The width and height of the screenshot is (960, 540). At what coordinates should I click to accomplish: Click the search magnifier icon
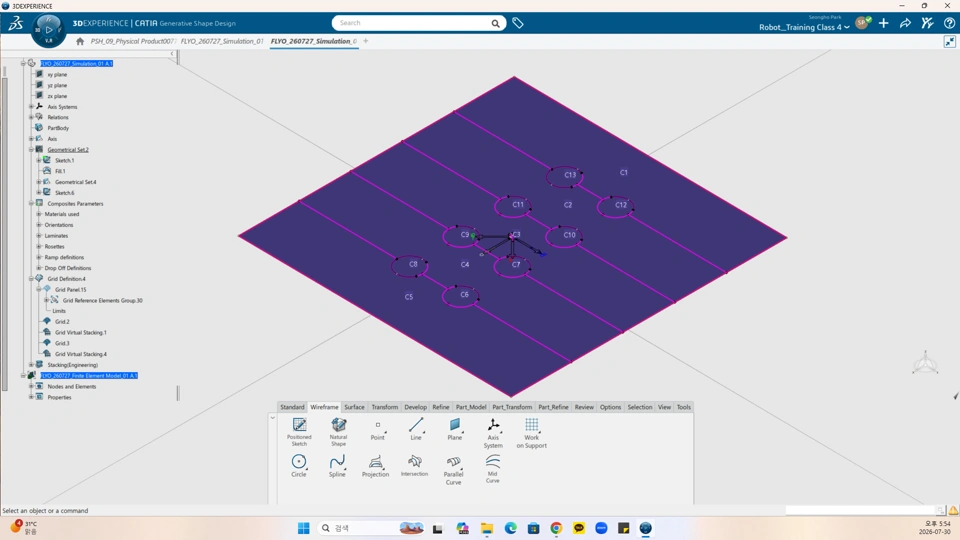495,23
